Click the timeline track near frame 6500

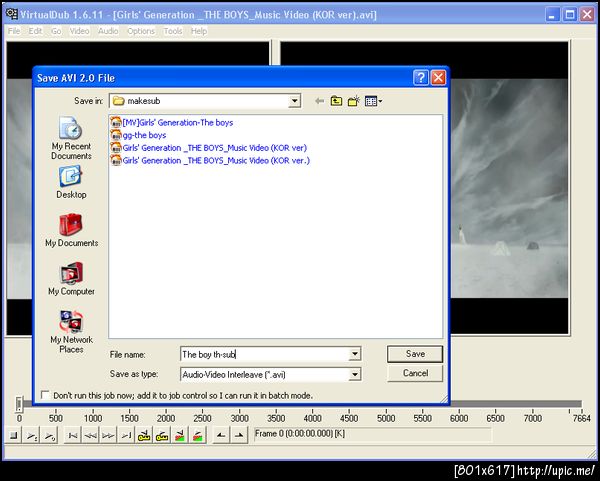point(495,404)
